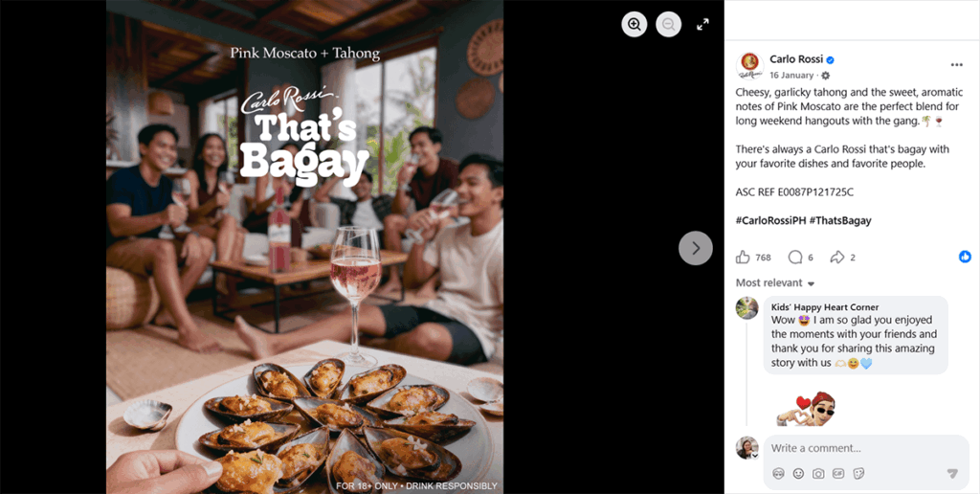Add a GIF to the comment

(838, 473)
